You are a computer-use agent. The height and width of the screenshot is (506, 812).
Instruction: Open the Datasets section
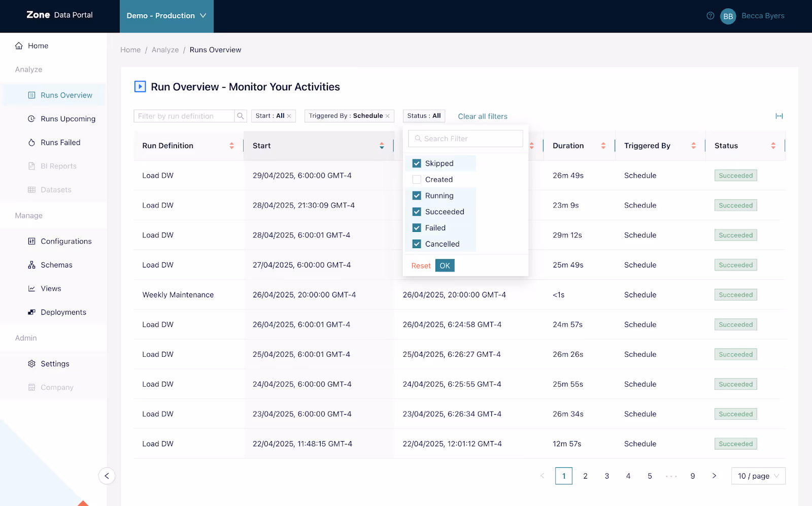[56, 189]
